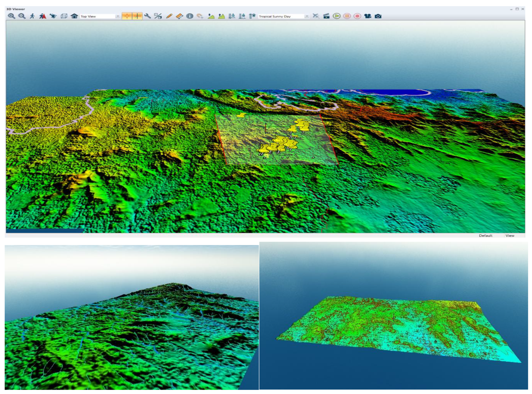Select the helicopter fly mode icon

click(53, 16)
